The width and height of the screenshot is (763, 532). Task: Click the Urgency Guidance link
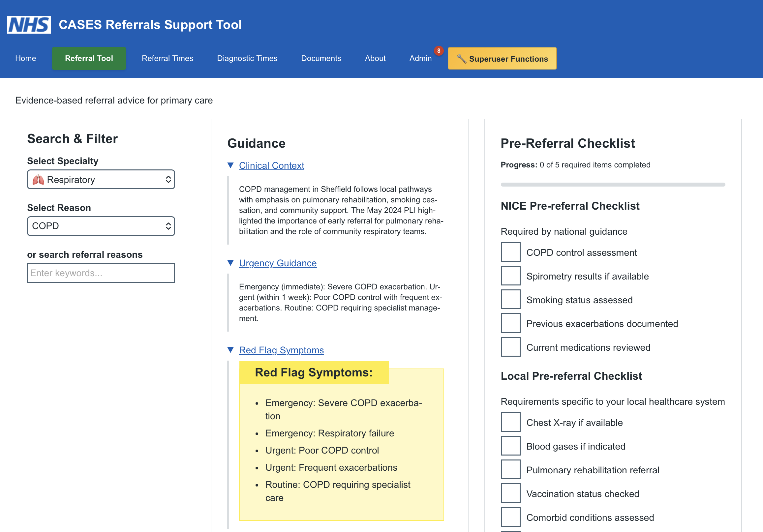278,263
